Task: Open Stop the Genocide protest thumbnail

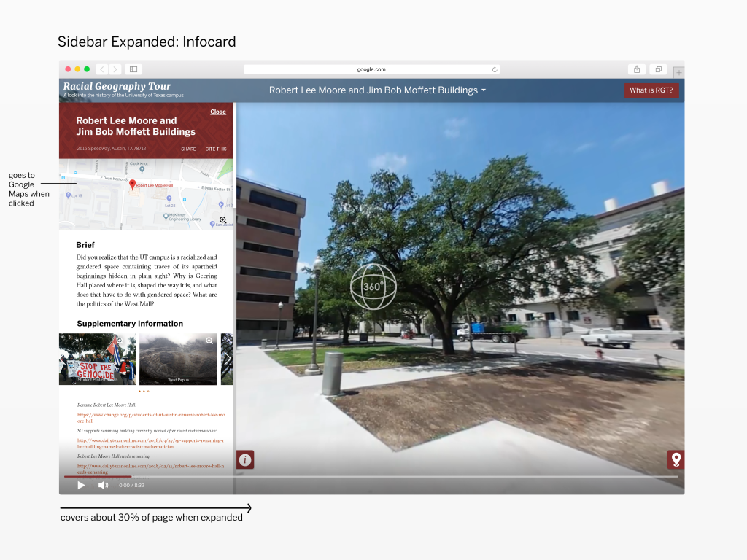Action: pos(97,359)
